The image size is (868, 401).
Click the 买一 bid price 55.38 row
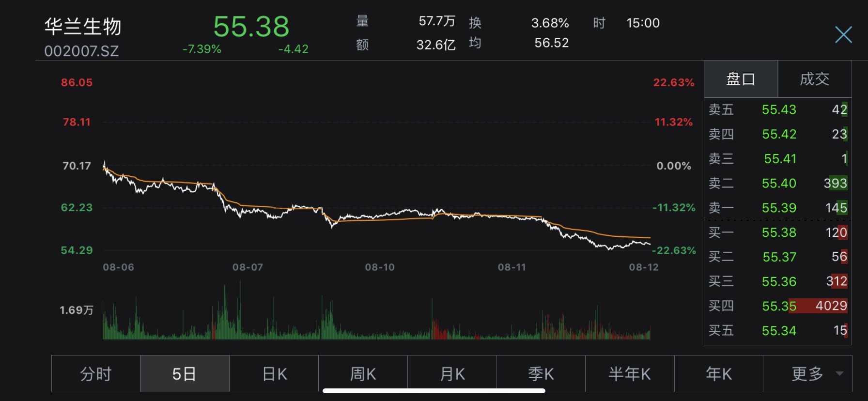[778, 232]
